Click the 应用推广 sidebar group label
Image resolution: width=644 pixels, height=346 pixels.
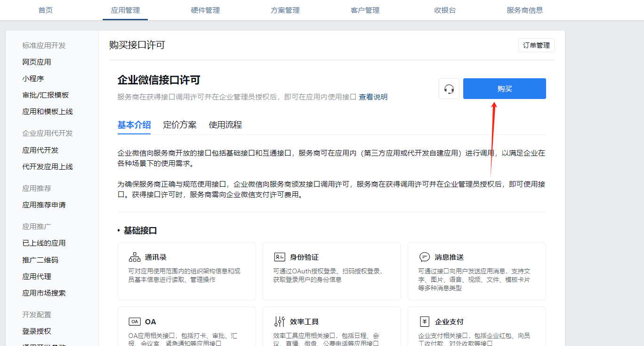[37, 227]
